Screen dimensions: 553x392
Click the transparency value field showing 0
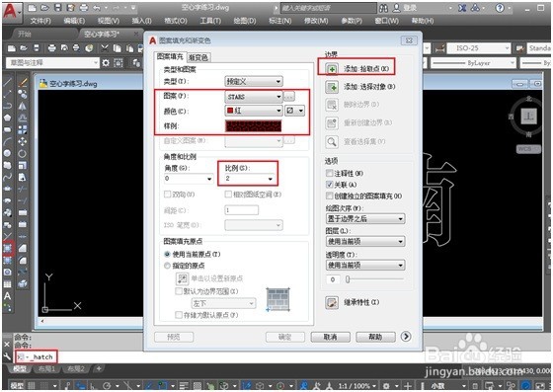(333, 279)
